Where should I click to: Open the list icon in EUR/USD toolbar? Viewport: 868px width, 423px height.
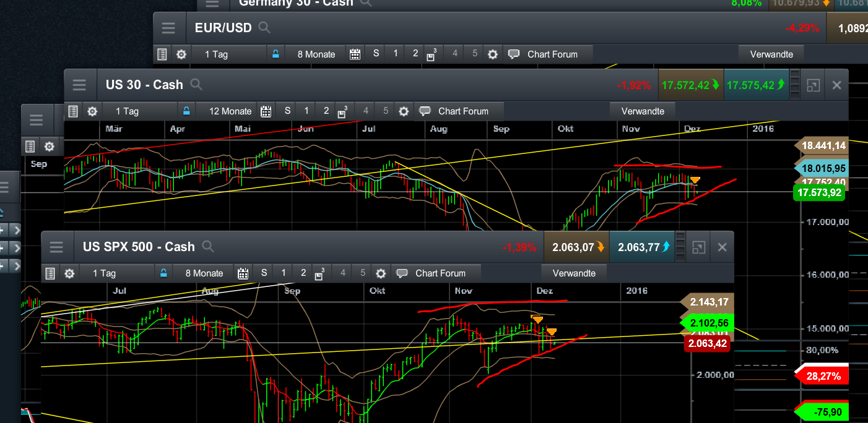coord(162,54)
